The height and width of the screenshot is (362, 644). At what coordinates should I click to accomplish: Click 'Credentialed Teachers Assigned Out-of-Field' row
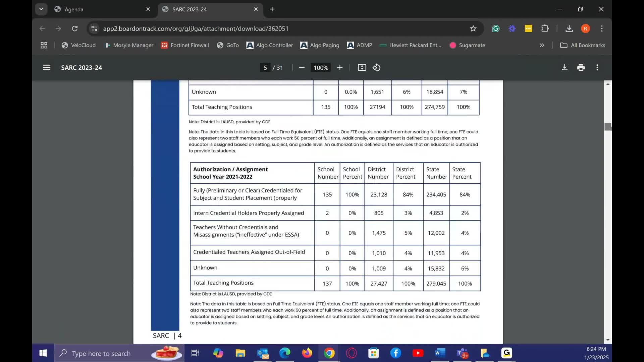[x=335, y=253]
